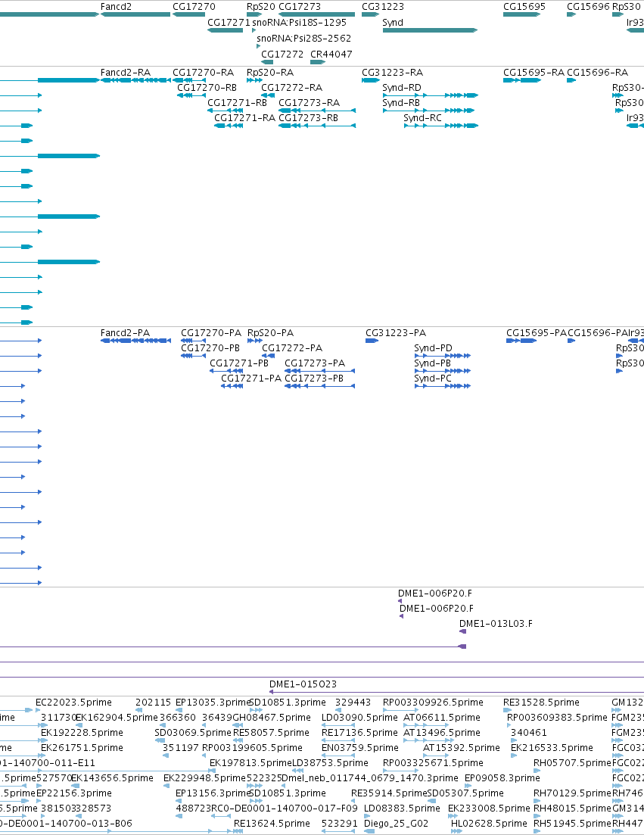Click the CG31223-PA protein label
The image size is (644, 835).
pyautogui.click(x=396, y=333)
